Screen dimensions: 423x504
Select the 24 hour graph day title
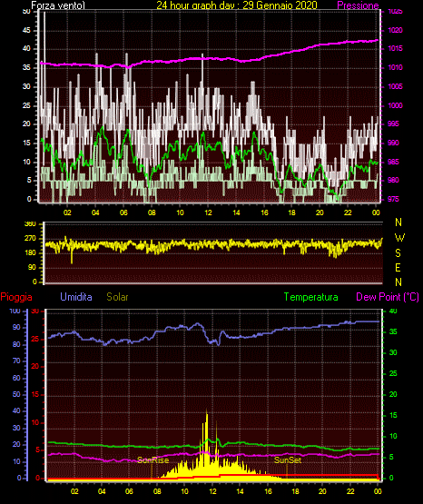point(237,5)
